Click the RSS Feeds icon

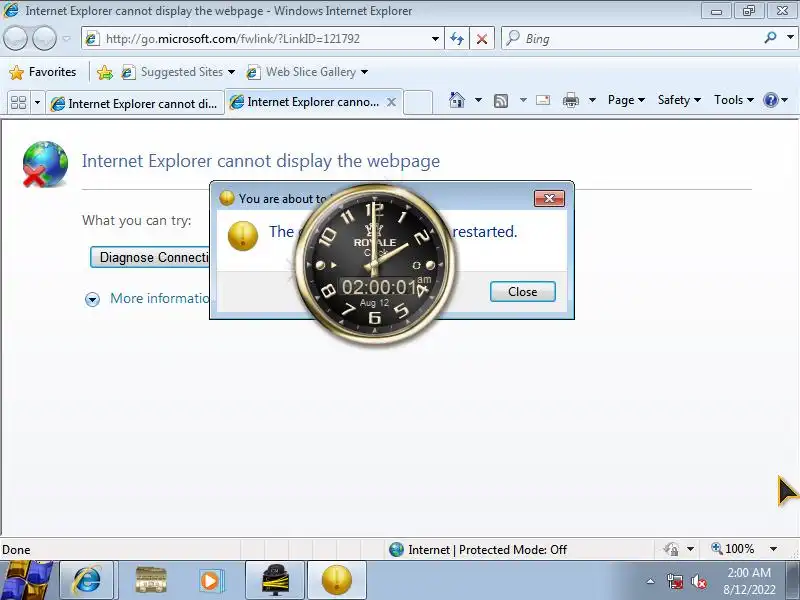[x=501, y=101]
